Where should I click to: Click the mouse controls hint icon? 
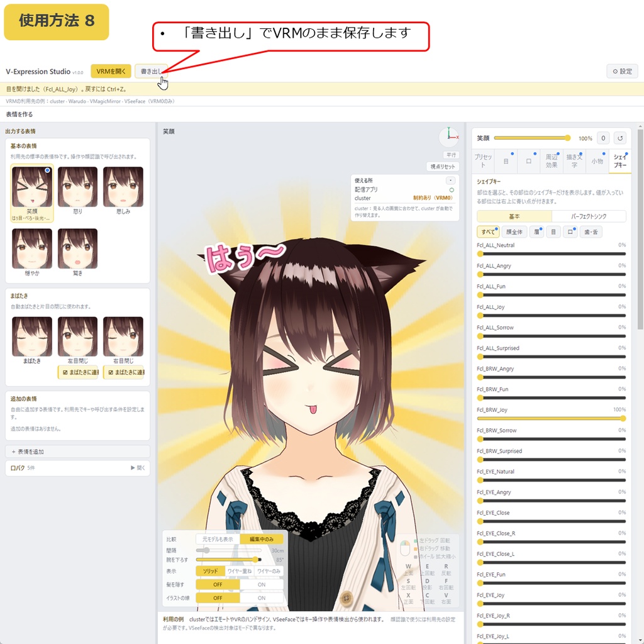coord(405,548)
